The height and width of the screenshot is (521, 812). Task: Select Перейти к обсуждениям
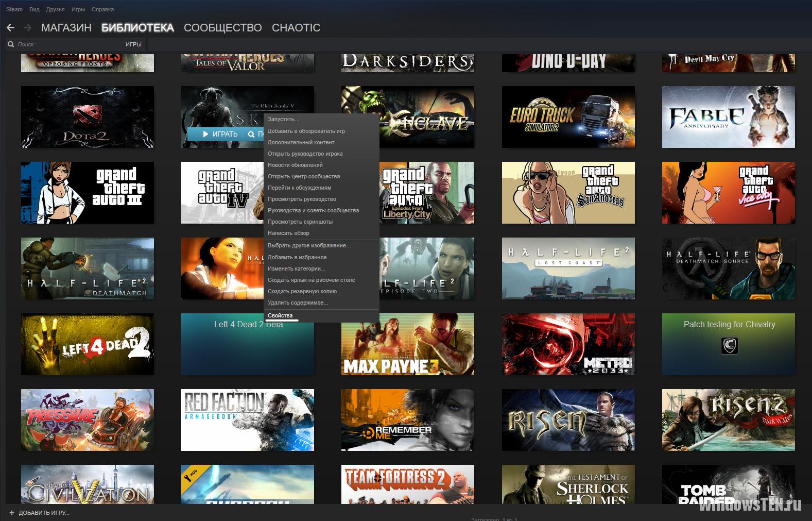[321, 188]
